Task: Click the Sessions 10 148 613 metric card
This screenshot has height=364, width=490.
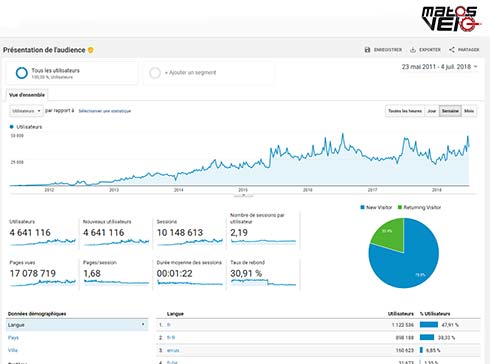Action: pos(190,233)
